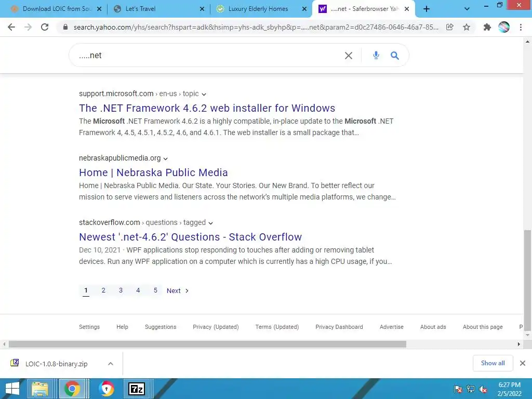Open a new tab with plus
Image resolution: width=532 pixels, height=399 pixels.
coord(427,9)
